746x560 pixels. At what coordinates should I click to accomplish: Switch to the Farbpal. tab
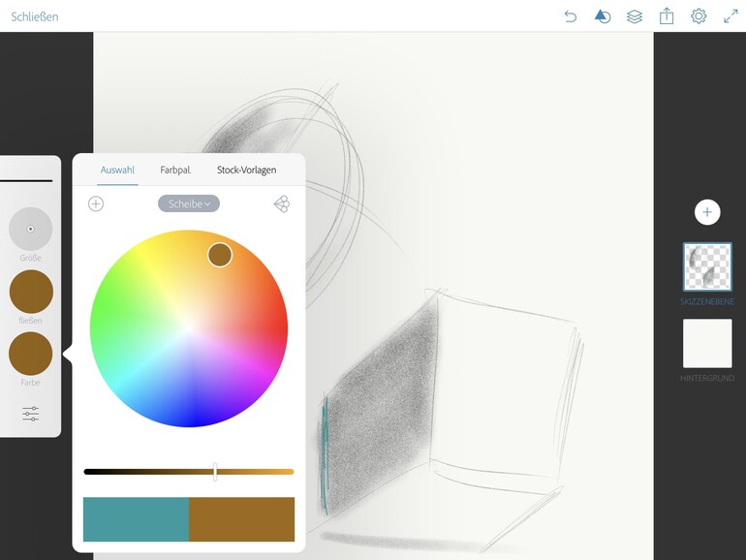[x=175, y=170]
